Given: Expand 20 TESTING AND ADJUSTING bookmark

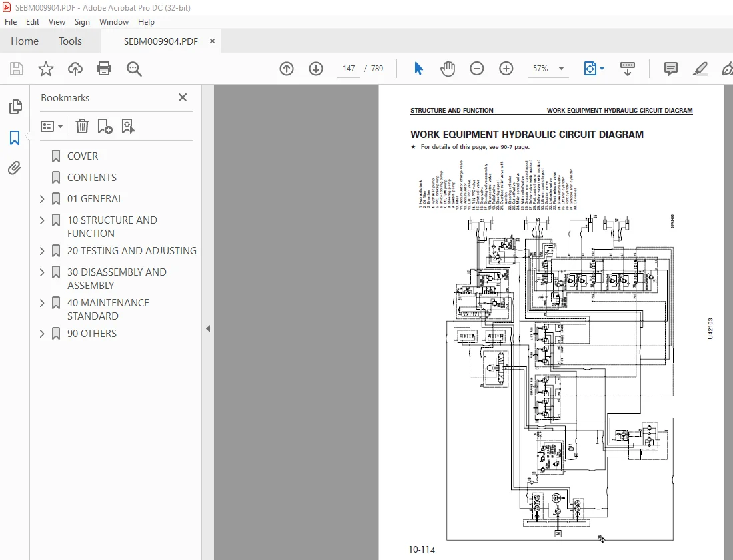Looking at the screenshot, I should (x=42, y=251).
